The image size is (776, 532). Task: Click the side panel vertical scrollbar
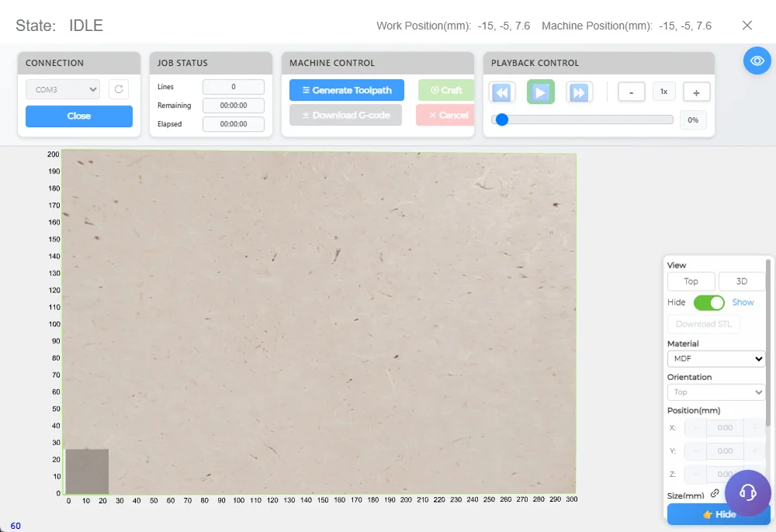(768, 341)
